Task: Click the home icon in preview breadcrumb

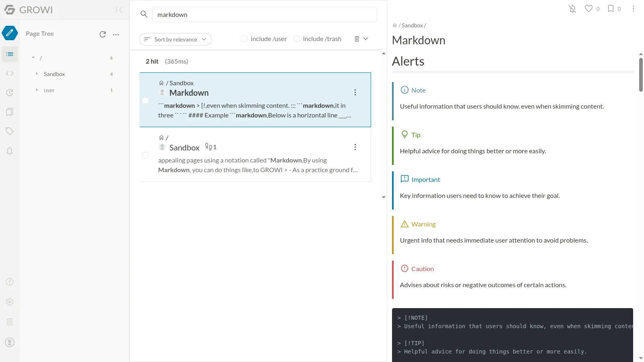Action: (394, 25)
